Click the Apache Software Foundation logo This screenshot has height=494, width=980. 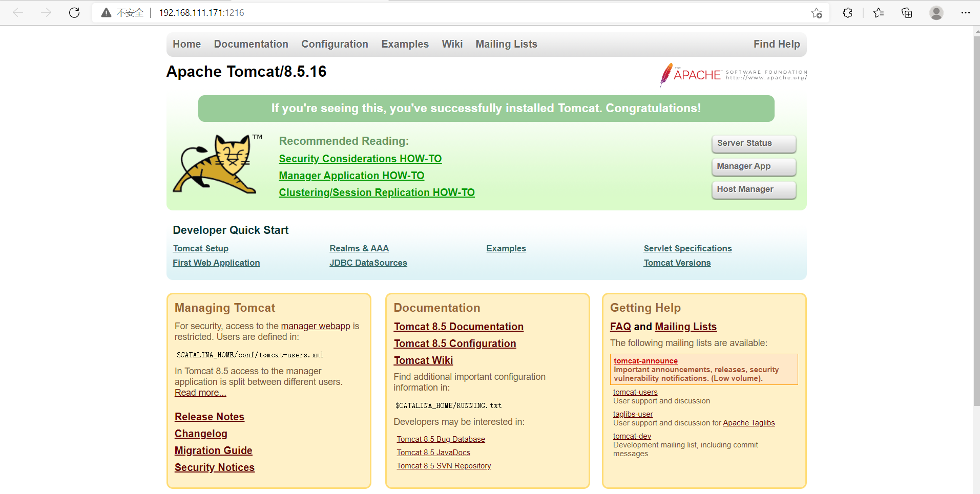733,75
